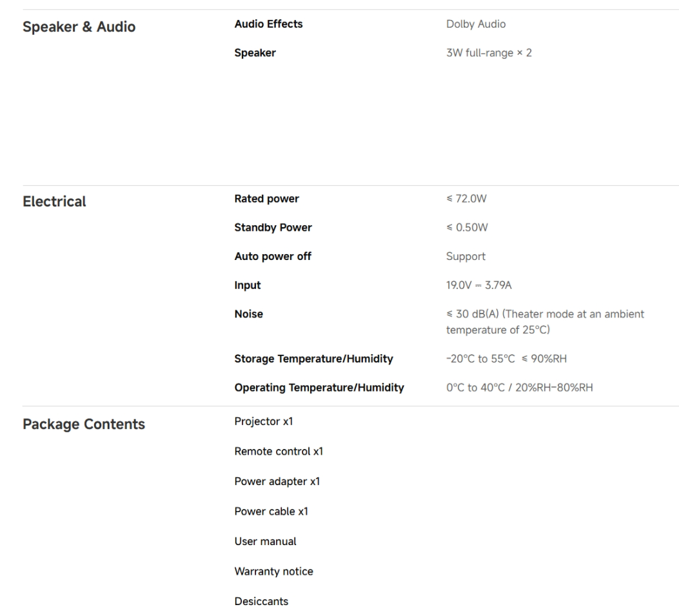This screenshot has width=679, height=616.
Task: Click the Speaker & Audio section heading
Action: 79,27
